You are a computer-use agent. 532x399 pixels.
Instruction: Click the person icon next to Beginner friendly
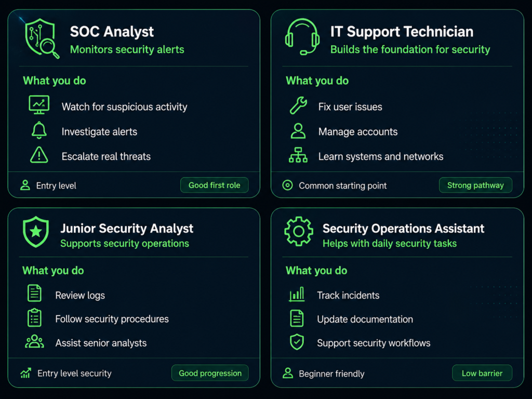tap(288, 373)
